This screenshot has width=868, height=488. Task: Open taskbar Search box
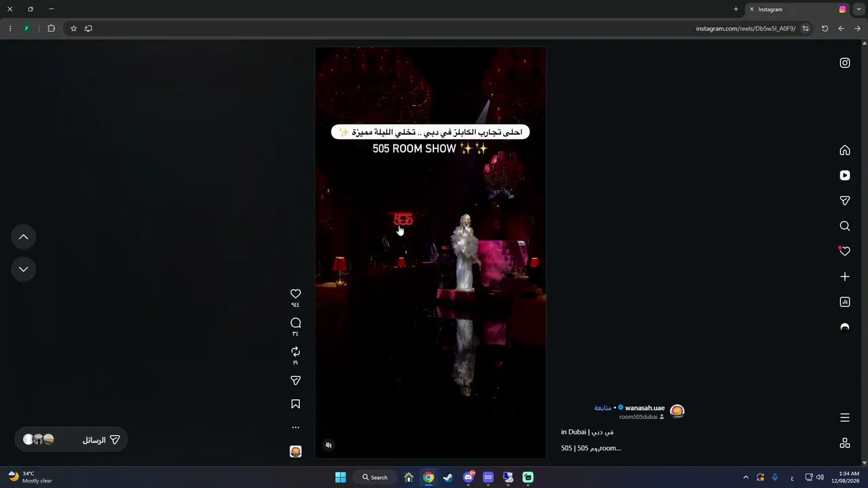pos(375,477)
